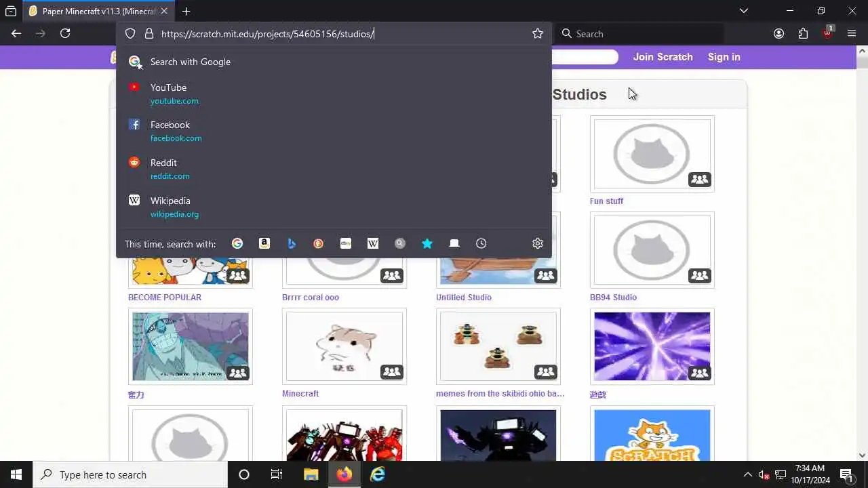The image size is (868, 488).
Task: Open File Explorer from the taskbar
Action: pos(311,474)
